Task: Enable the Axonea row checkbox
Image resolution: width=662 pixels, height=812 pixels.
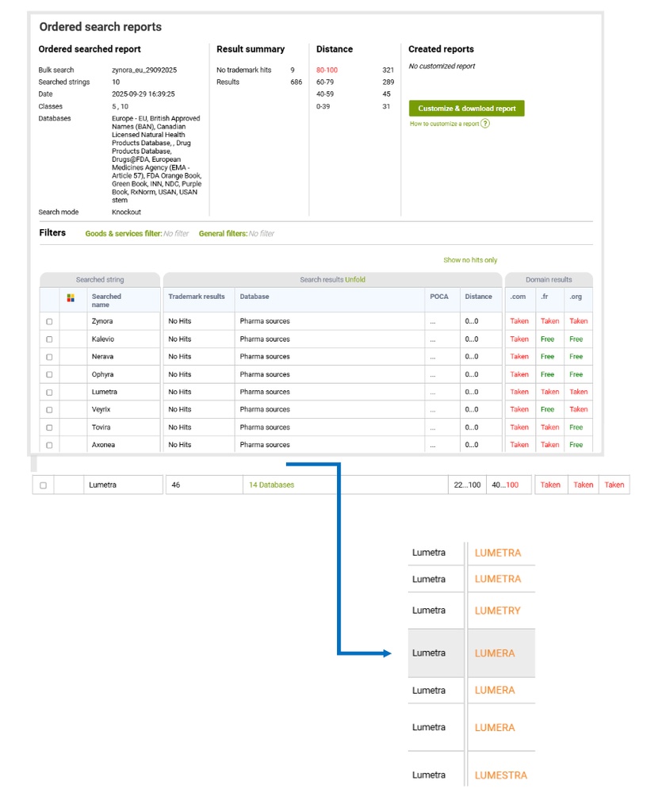Action: tap(49, 446)
